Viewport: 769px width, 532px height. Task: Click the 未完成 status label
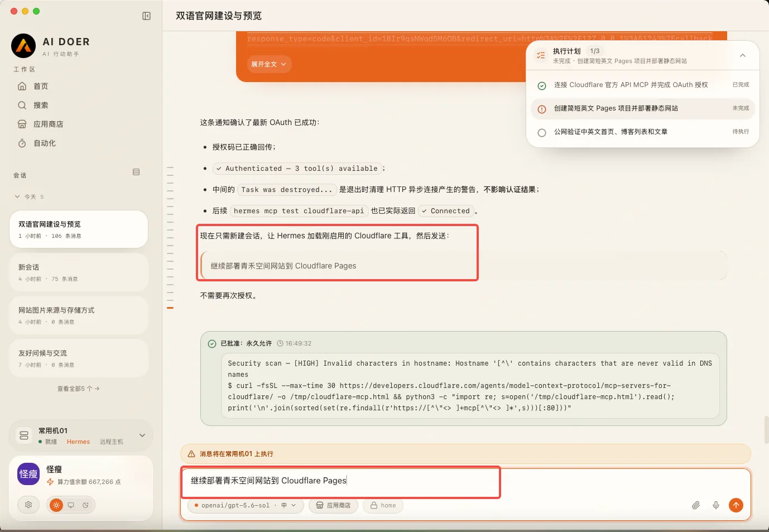pyautogui.click(x=741, y=108)
